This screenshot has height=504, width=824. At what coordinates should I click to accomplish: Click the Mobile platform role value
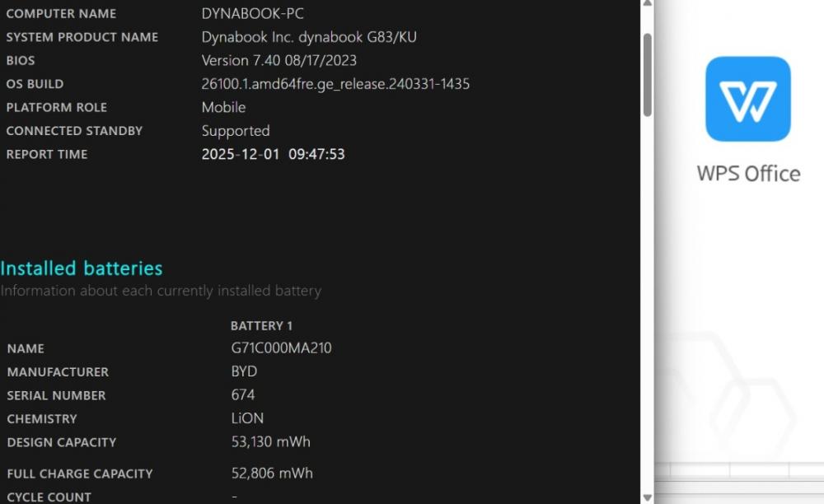[x=224, y=108]
